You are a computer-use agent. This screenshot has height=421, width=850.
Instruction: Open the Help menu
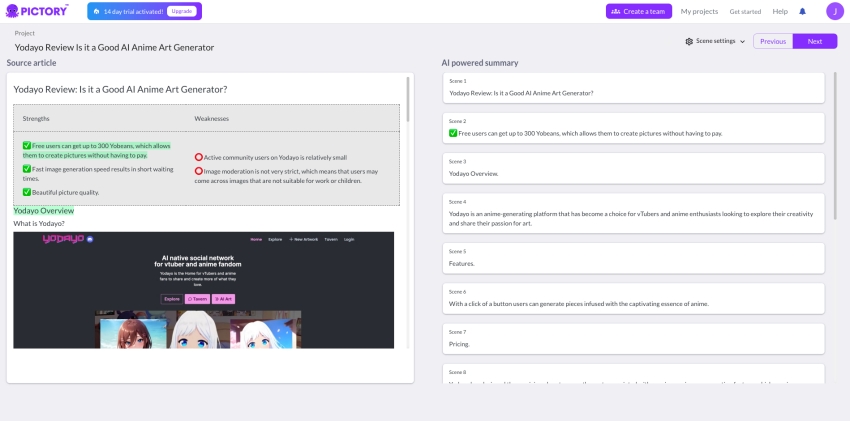coord(780,11)
